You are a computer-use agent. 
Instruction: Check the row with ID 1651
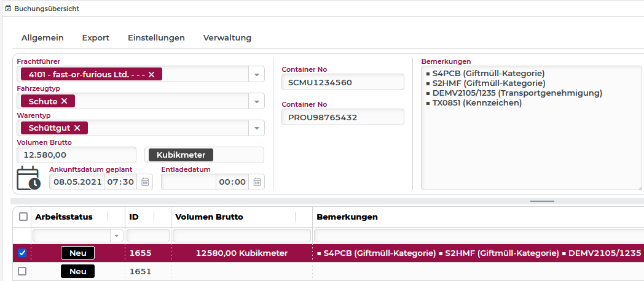click(x=23, y=271)
